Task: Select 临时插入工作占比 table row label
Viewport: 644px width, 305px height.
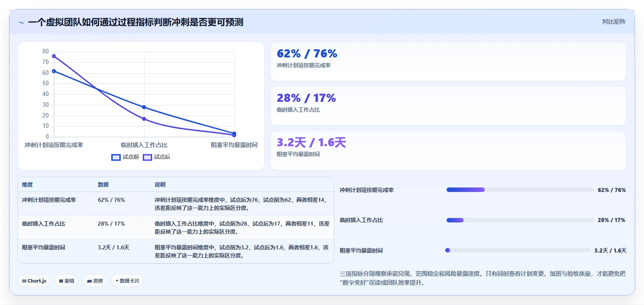Action: click(x=44, y=224)
